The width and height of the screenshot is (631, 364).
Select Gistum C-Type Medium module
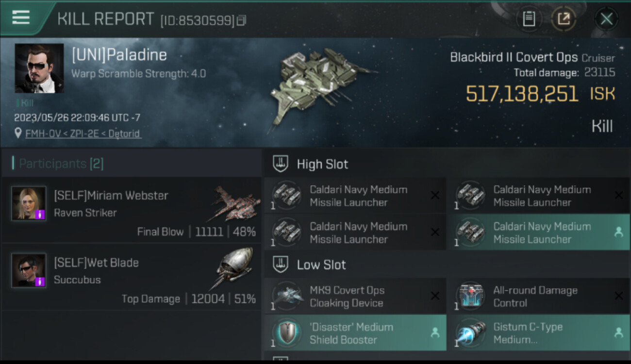click(x=539, y=333)
